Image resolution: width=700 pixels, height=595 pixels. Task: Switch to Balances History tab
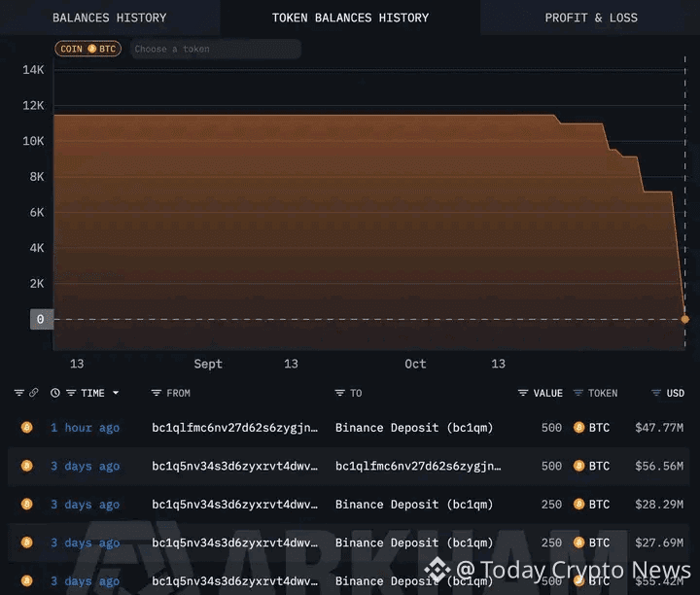click(109, 17)
